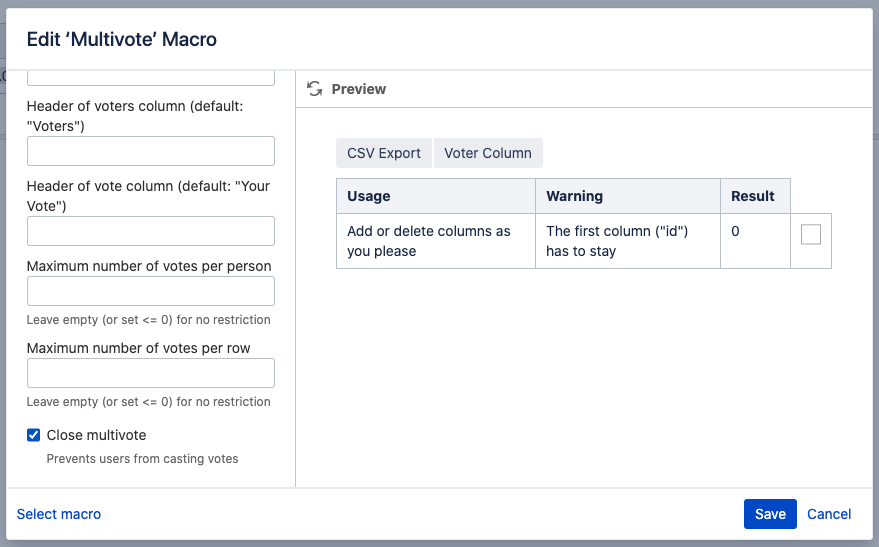
Task: Click the Maximum votes per row input
Action: (x=150, y=373)
